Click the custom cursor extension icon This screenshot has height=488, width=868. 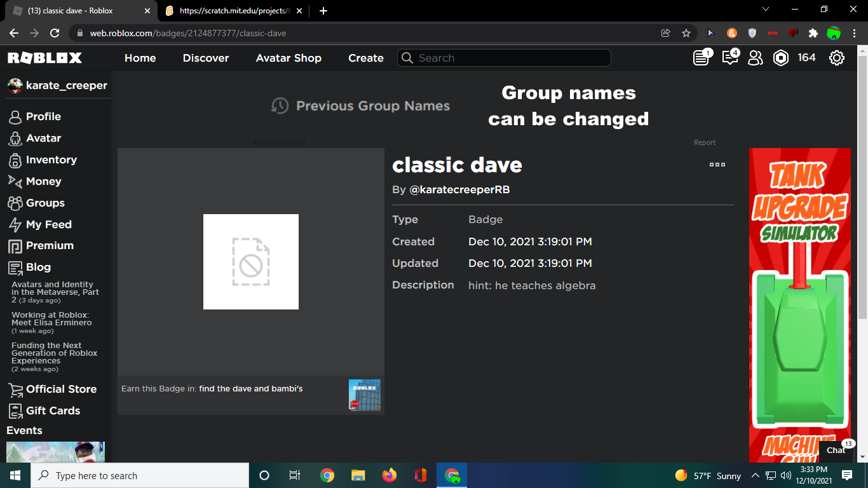(711, 33)
